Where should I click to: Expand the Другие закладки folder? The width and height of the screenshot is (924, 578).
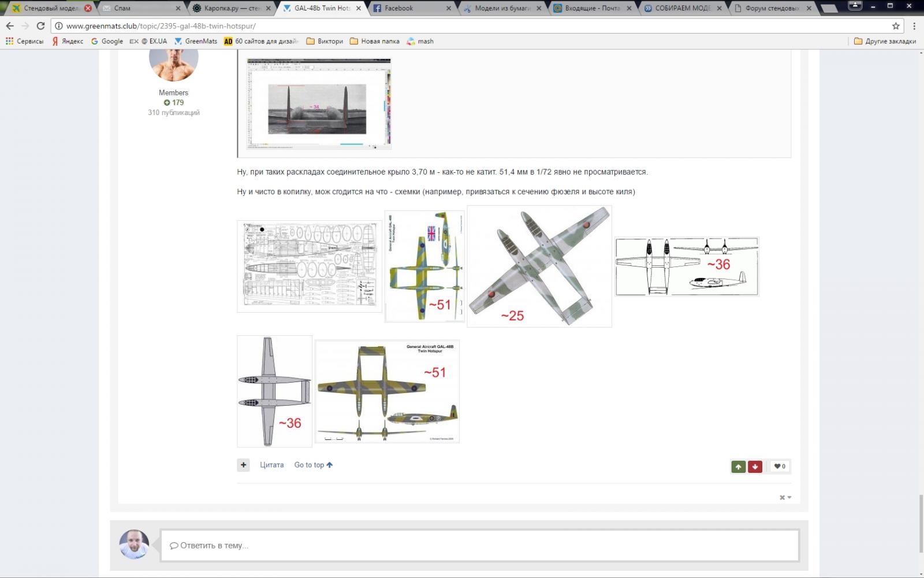point(885,41)
